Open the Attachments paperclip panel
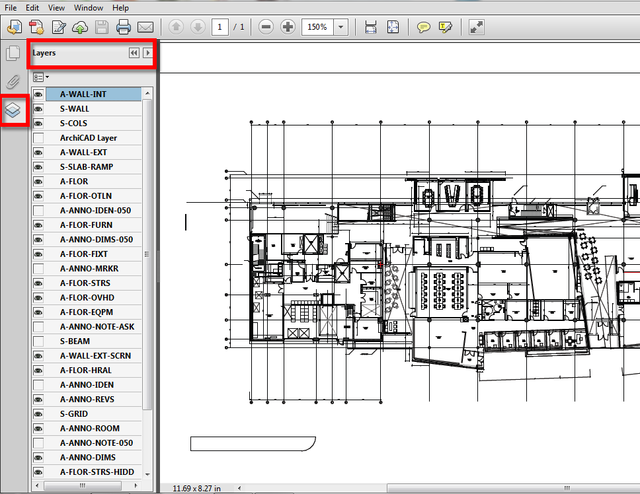The width and height of the screenshot is (640, 494). [x=14, y=80]
